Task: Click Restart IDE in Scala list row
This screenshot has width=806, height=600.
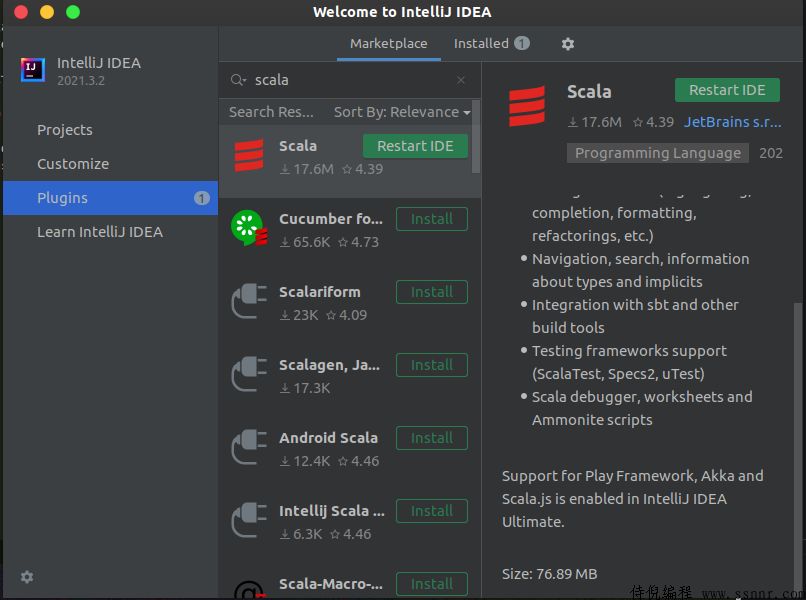Action: [415, 146]
